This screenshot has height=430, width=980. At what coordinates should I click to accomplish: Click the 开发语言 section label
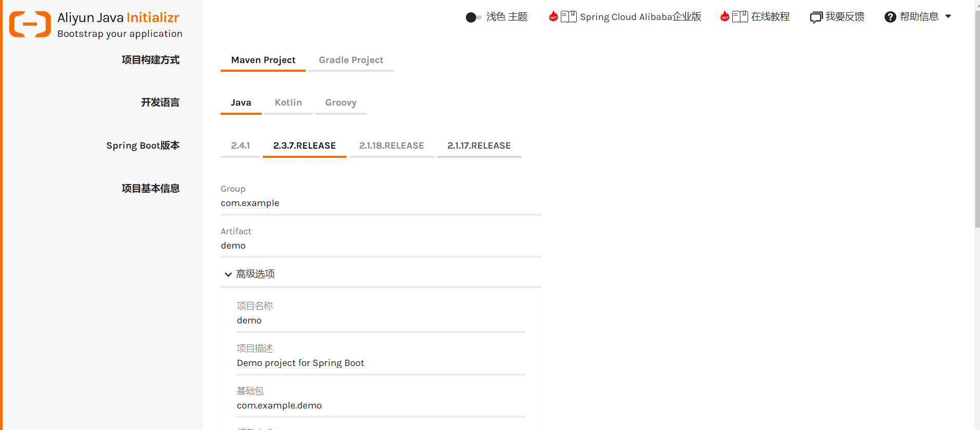[160, 103]
